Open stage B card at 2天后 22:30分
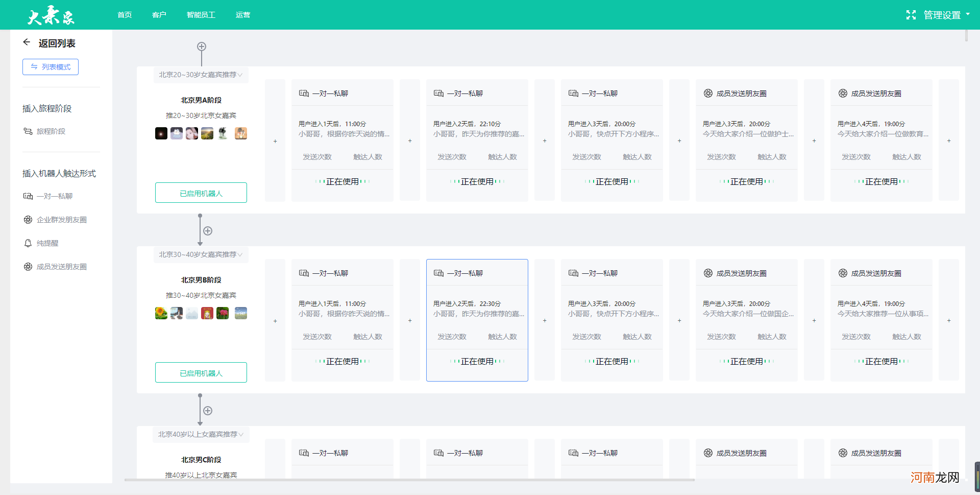The width and height of the screenshot is (980, 495). click(477, 320)
